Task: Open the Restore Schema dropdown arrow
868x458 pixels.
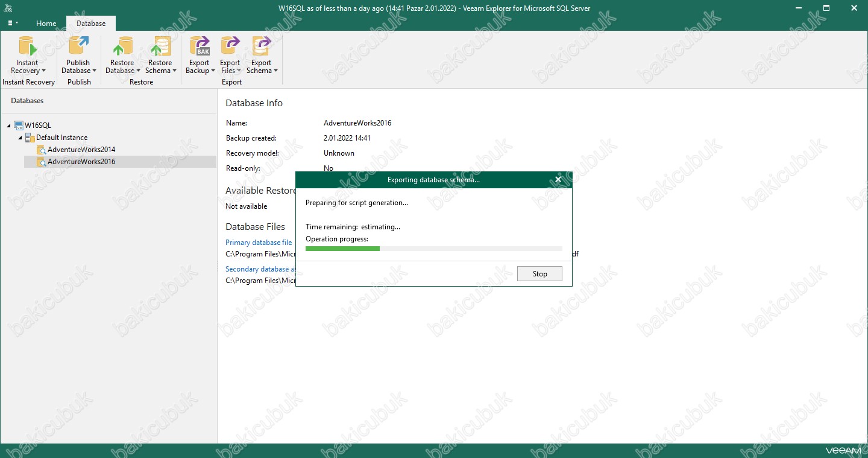Action: coord(174,71)
